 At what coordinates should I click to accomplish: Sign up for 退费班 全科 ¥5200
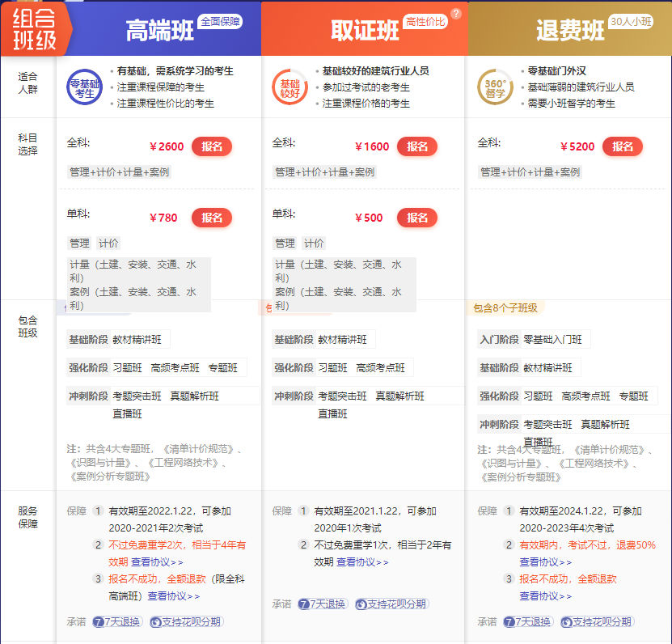[623, 146]
